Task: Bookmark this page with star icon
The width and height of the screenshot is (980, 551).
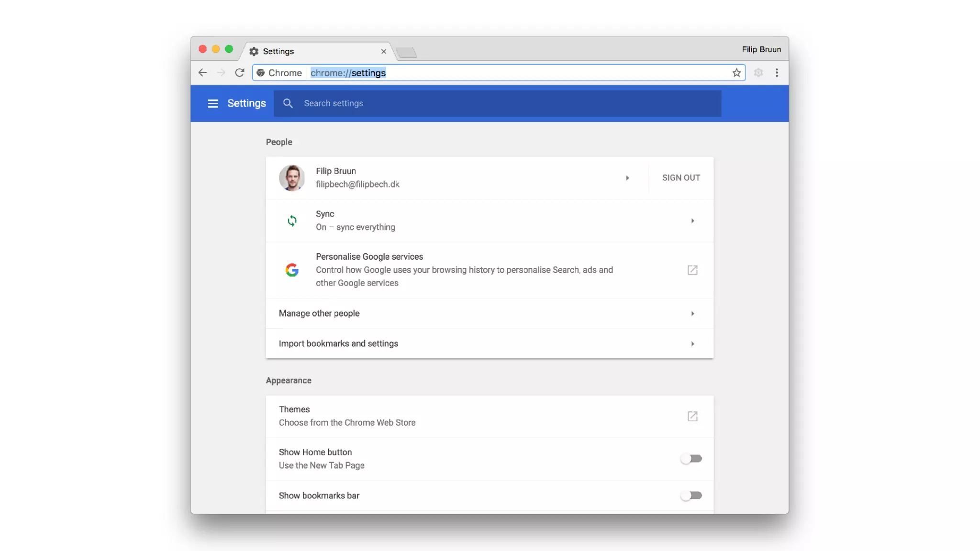Action: point(736,73)
